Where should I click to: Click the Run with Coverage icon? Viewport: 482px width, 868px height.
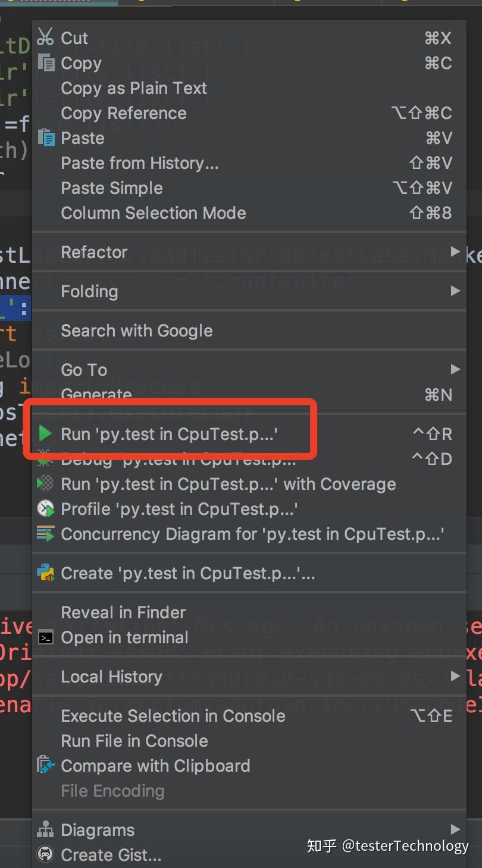pos(45,483)
